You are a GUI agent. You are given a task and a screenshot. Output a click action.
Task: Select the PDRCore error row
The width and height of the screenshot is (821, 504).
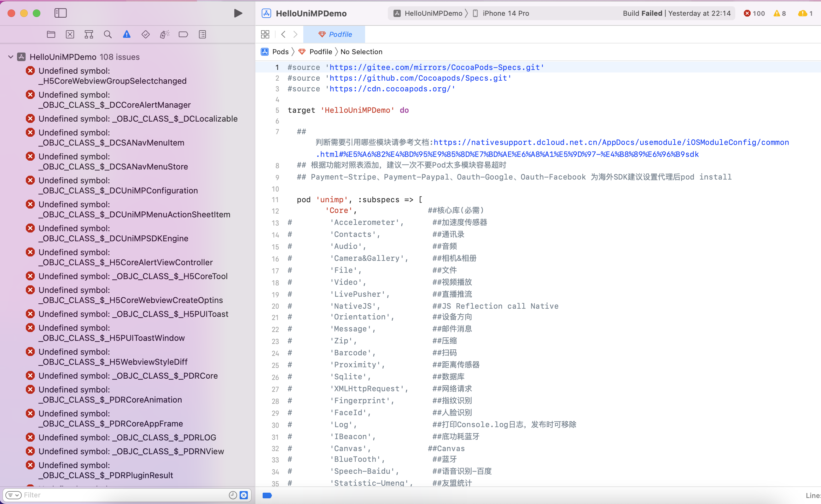[x=128, y=376]
